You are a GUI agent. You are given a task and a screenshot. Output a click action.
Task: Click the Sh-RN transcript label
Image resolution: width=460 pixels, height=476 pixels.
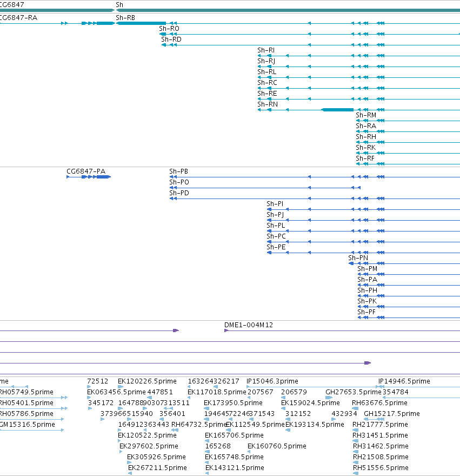(x=268, y=104)
